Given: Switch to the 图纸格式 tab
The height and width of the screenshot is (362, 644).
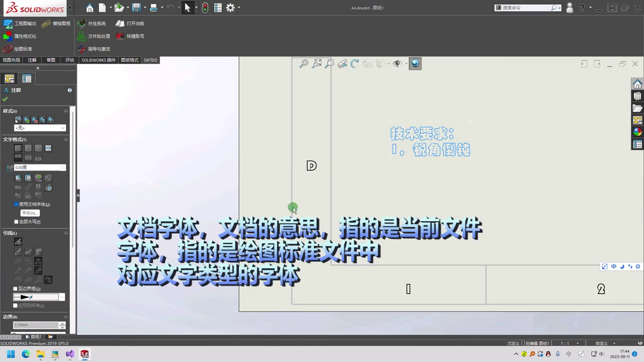Looking at the screenshot, I should point(129,60).
